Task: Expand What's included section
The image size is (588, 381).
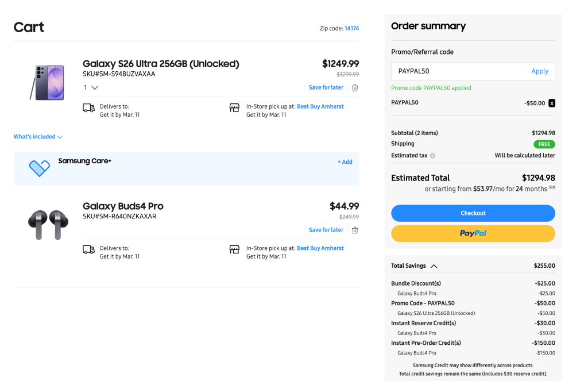Action: (38, 137)
